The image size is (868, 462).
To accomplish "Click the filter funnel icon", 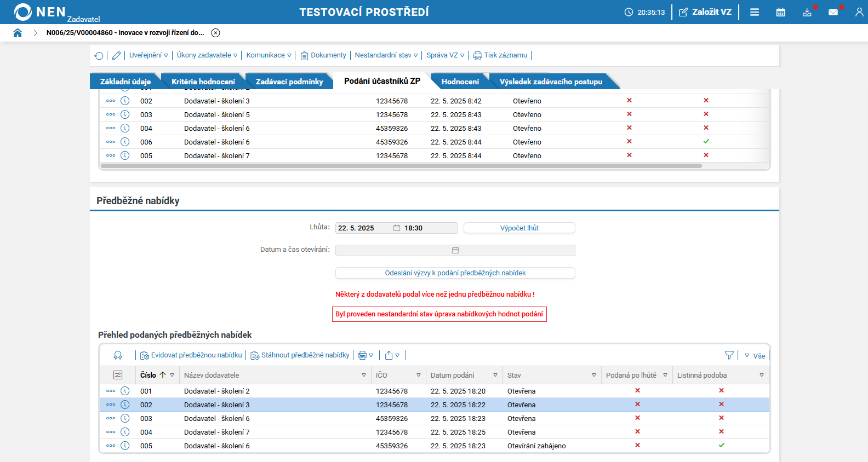I will pyautogui.click(x=729, y=355).
